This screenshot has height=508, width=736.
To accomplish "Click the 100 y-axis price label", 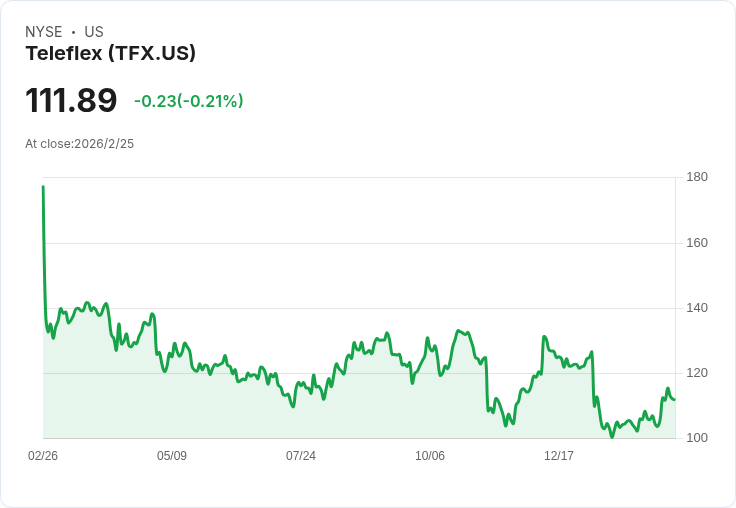I will 697,438.
